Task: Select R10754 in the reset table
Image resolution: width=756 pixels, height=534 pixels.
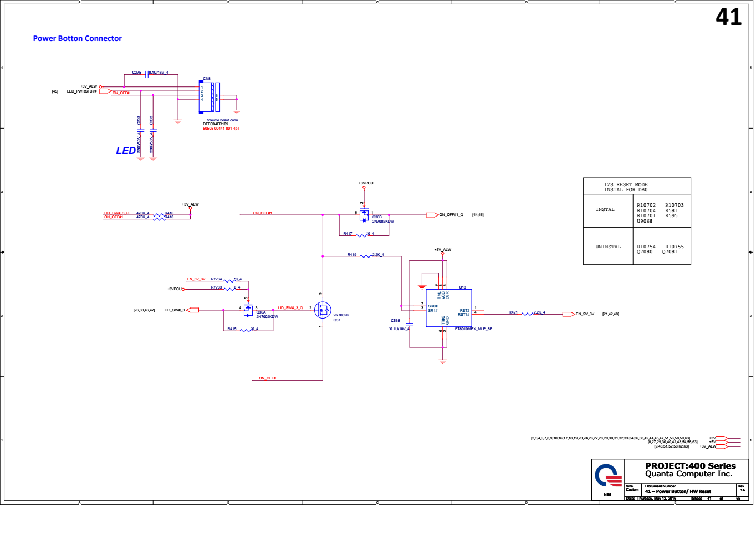Action: [646, 247]
